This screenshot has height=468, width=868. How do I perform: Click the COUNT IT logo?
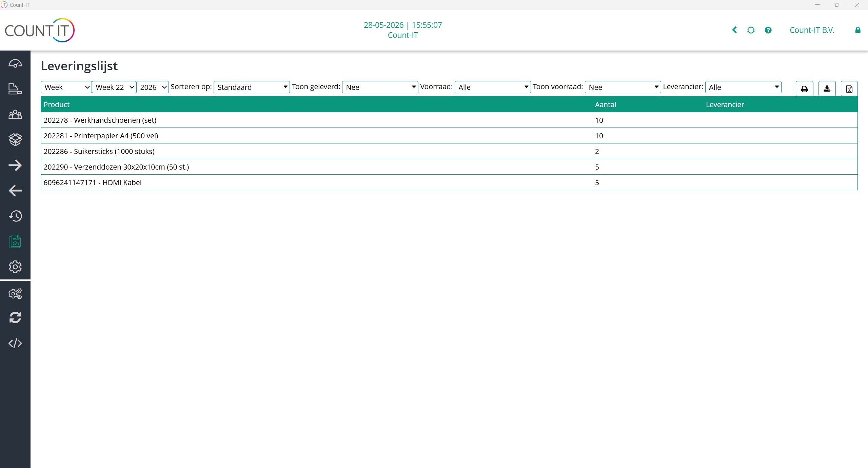coord(40,30)
